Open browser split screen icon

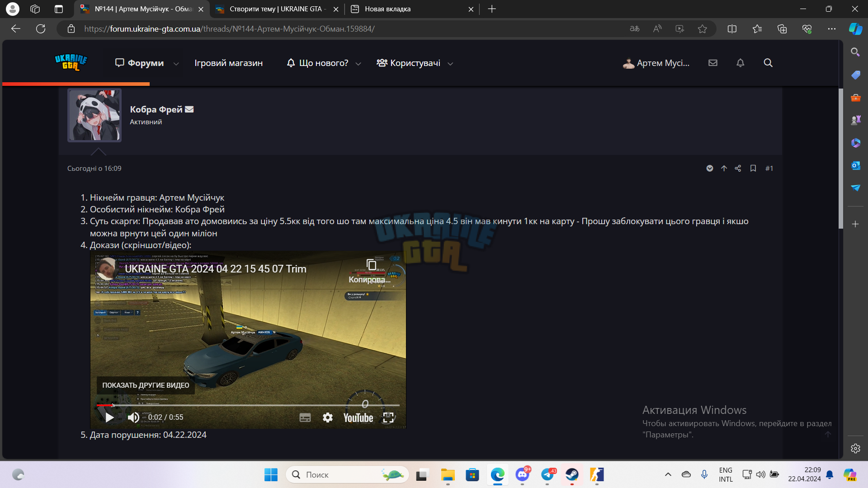click(732, 29)
